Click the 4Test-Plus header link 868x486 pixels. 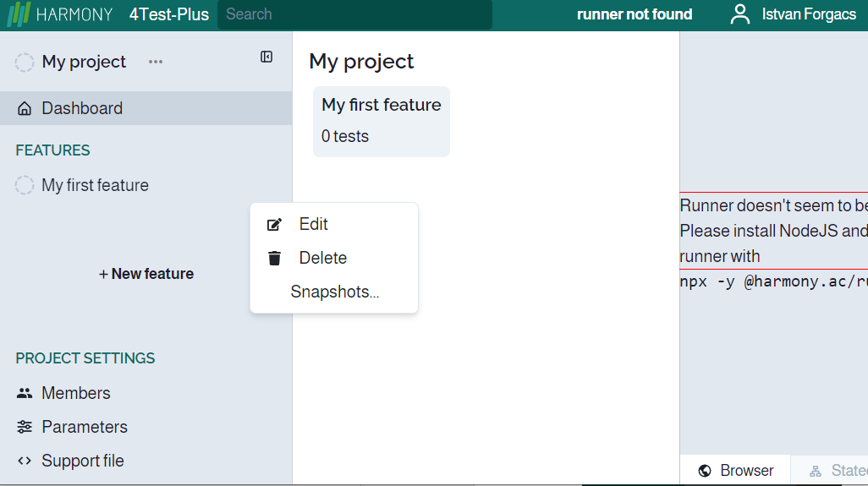click(x=169, y=14)
